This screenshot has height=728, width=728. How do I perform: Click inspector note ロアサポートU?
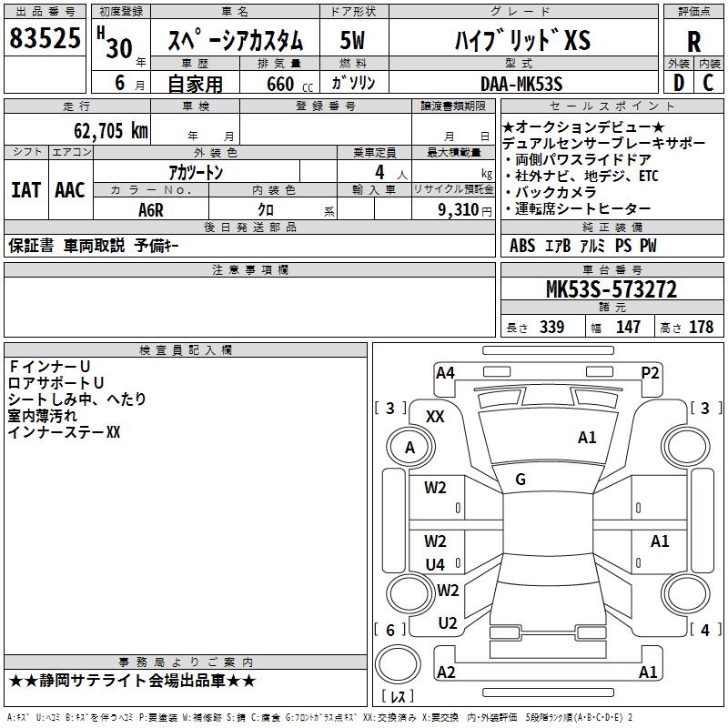[56, 383]
